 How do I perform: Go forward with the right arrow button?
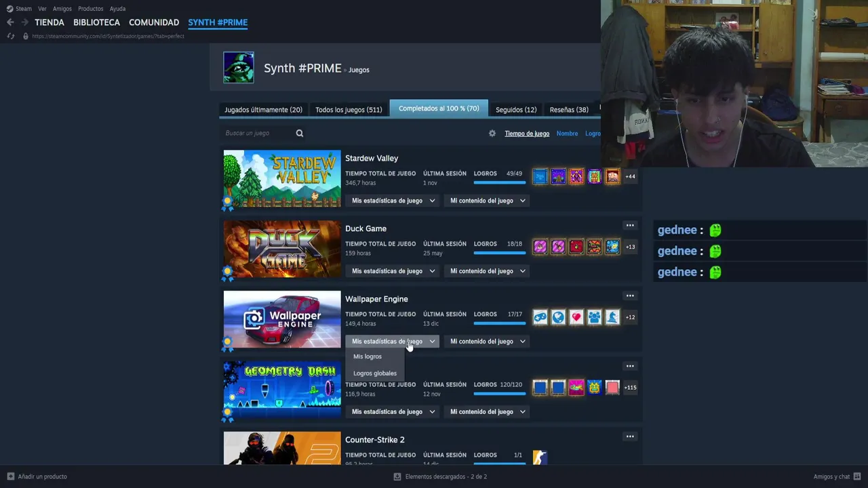[x=24, y=22]
